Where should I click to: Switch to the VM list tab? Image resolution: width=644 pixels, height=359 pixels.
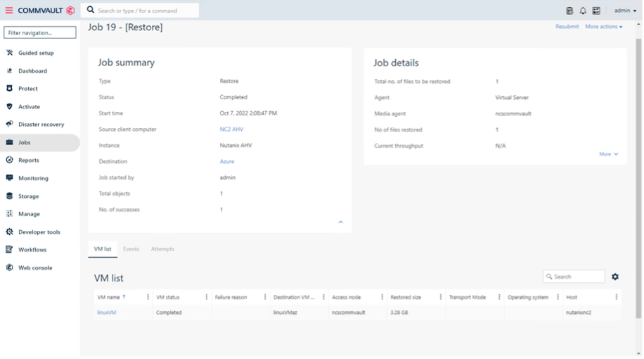103,248
